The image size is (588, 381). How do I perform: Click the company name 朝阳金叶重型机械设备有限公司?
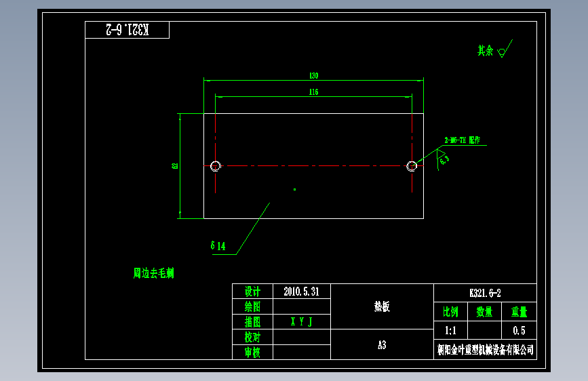coord(485,350)
